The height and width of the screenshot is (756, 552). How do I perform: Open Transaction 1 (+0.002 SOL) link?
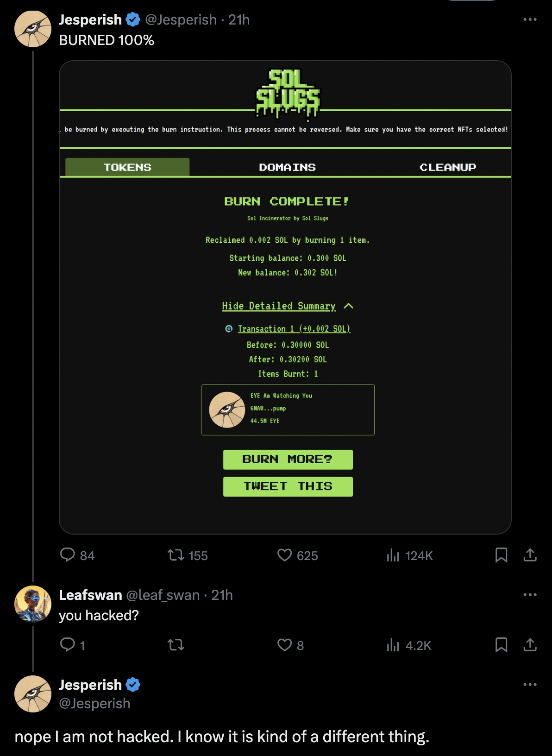point(294,328)
